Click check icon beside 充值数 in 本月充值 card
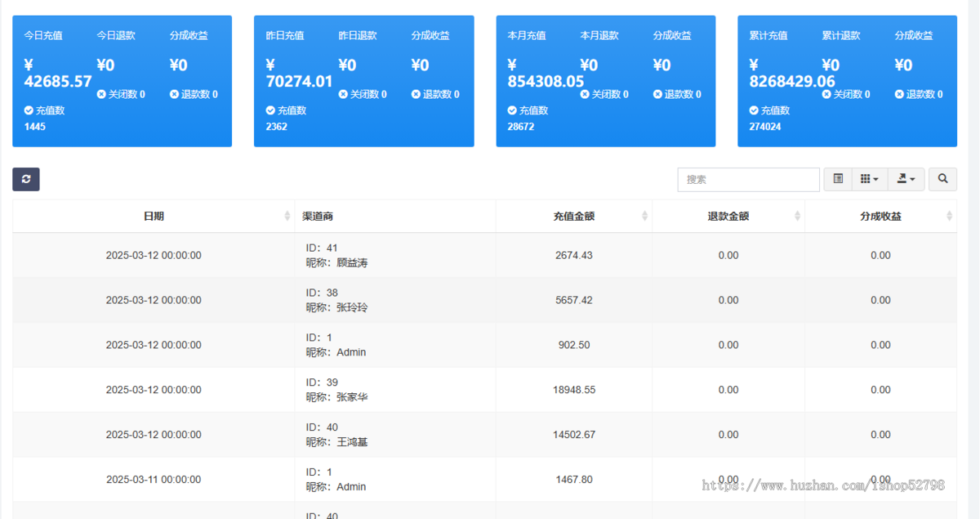The height and width of the screenshot is (519, 980). point(512,110)
